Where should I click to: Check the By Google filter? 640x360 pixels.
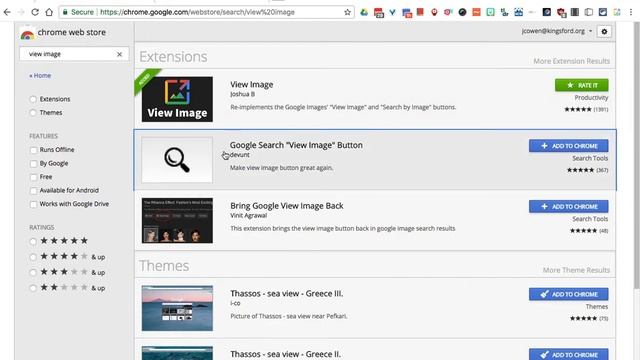pyautogui.click(x=33, y=164)
